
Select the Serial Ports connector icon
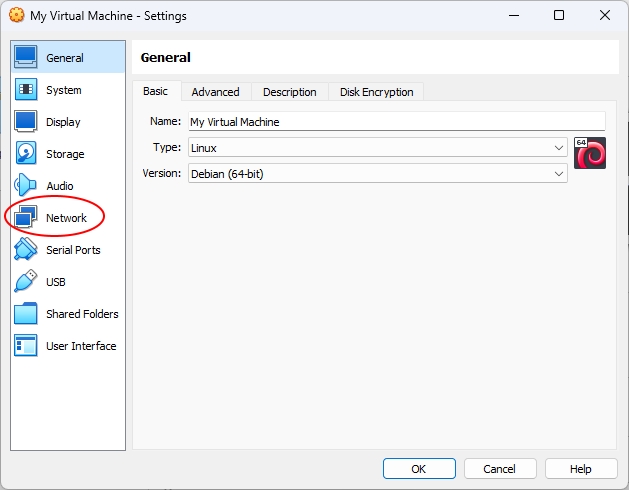26,250
